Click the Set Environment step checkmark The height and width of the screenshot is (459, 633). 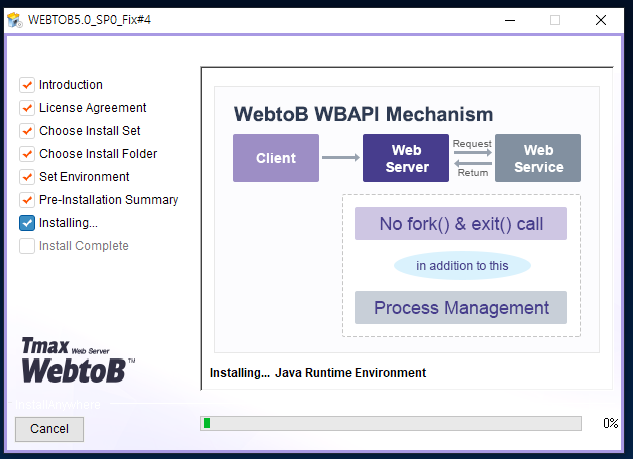click(27, 177)
